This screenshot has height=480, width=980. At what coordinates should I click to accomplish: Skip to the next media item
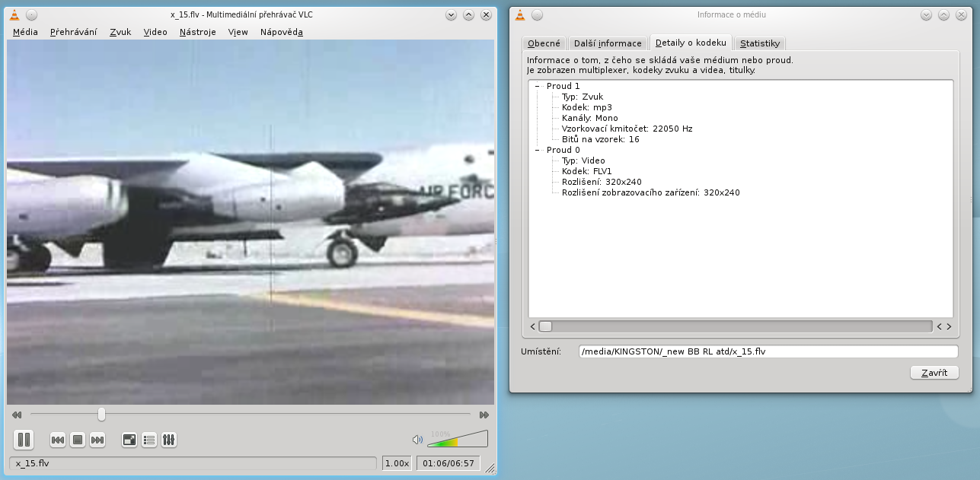(97, 440)
